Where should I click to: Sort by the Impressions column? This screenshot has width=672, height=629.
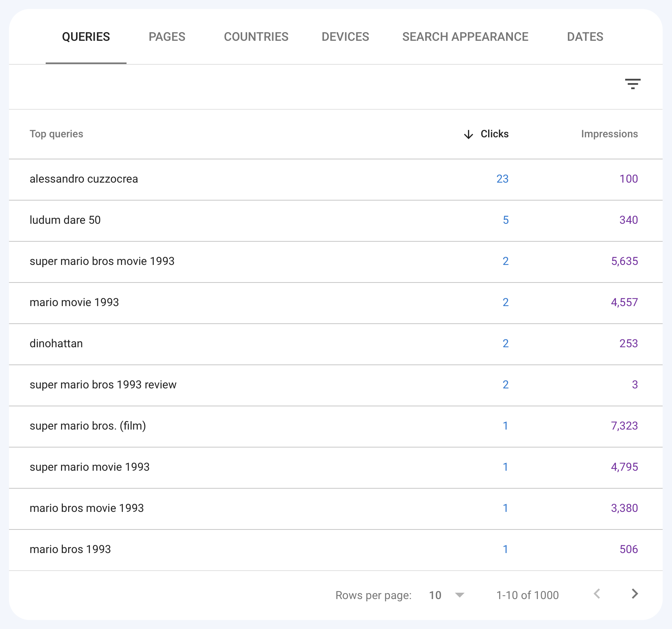coord(609,134)
